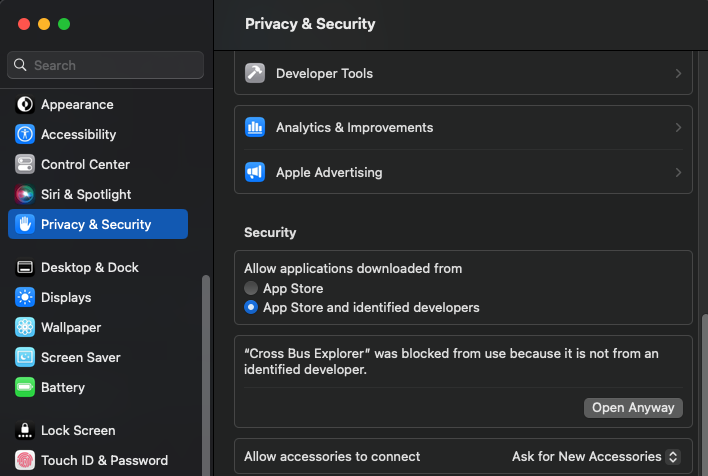Click the green zoom window button
This screenshot has height=476, width=708.
tap(64, 24)
